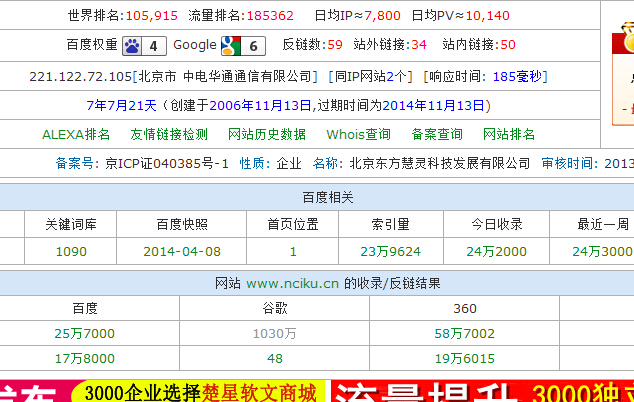Open the Whois查询 link
Screen dimensions: 634x402
pos(358,134)
